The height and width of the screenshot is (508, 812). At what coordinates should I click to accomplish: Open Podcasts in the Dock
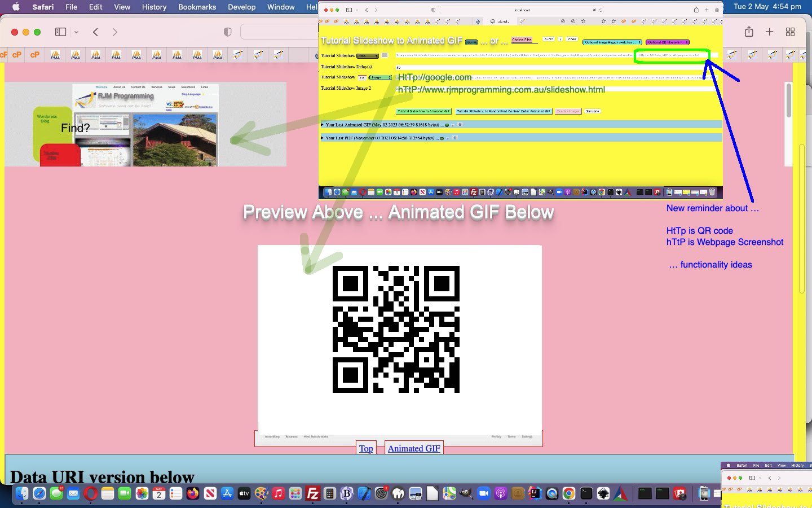501,493
